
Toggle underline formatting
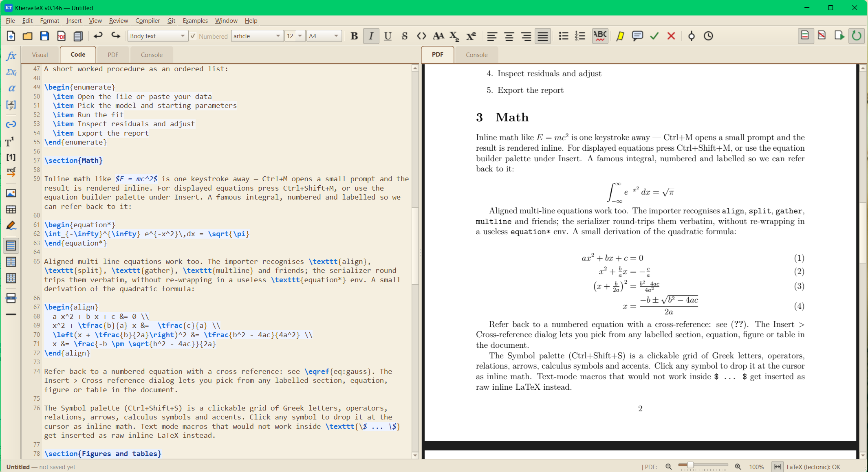[x=388, y=36]
